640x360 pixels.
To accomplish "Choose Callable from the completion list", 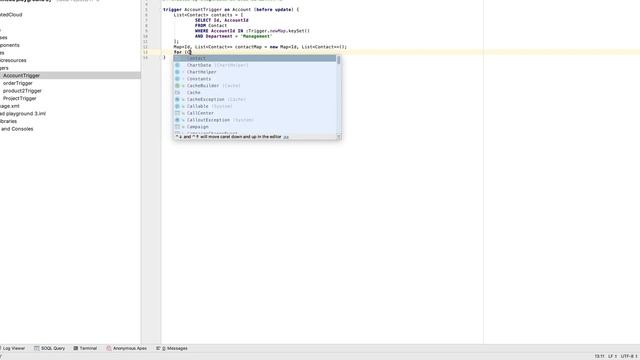I will pos(255,106).
